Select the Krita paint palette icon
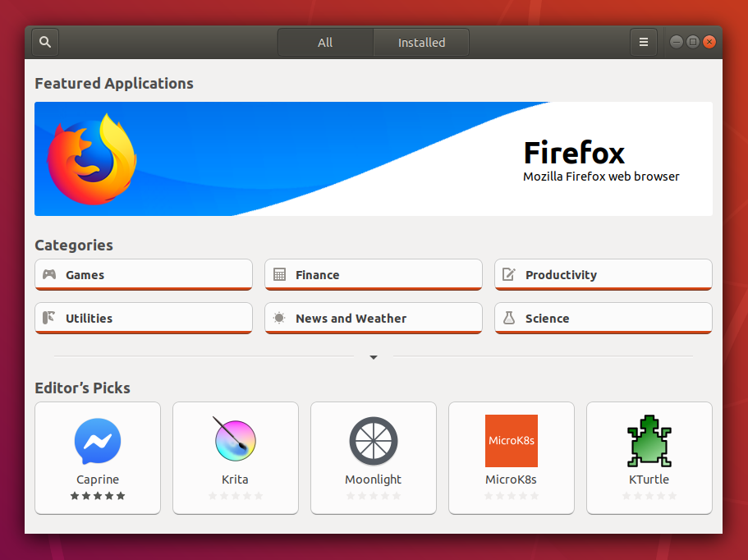This screenshot has width=748, height=560. click(x=235, y=440)
